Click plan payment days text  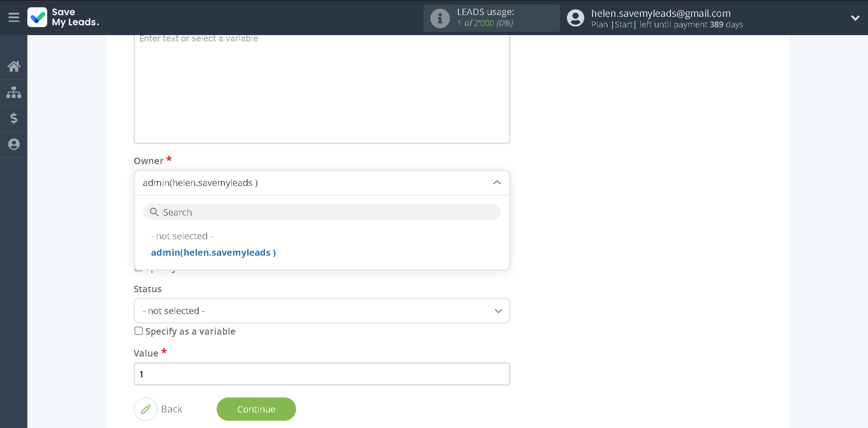coord(667,25)
